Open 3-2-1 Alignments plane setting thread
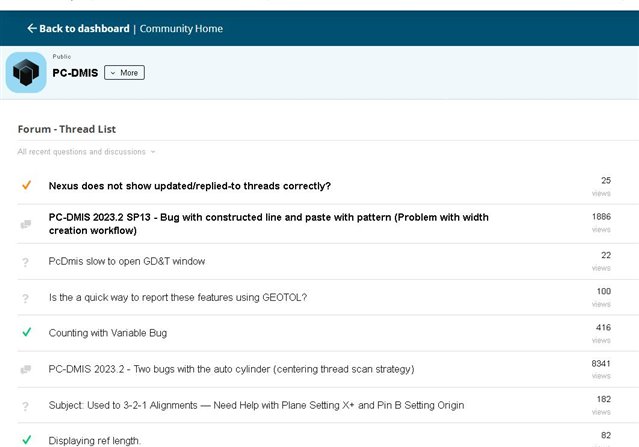The image size is (639, 447). [256, 405]
